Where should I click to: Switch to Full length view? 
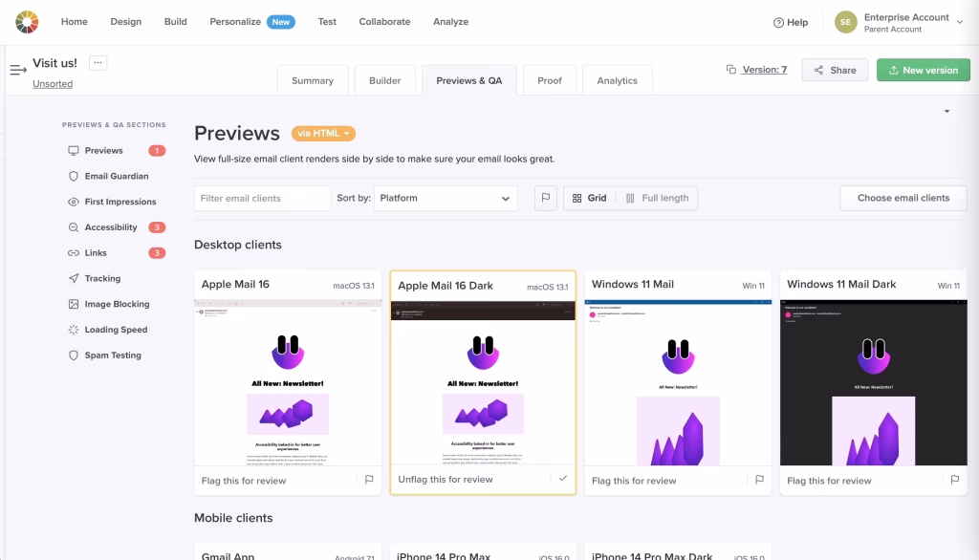point(658,198)
